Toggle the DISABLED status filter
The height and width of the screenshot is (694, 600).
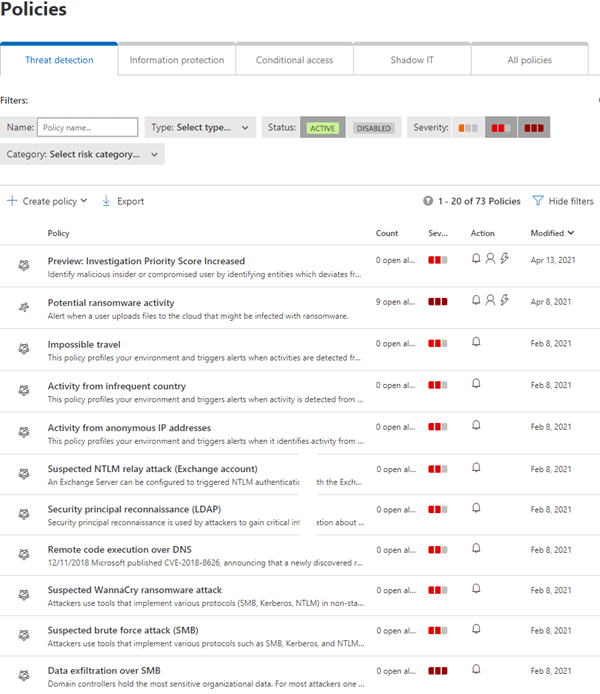tap(373, 128)
